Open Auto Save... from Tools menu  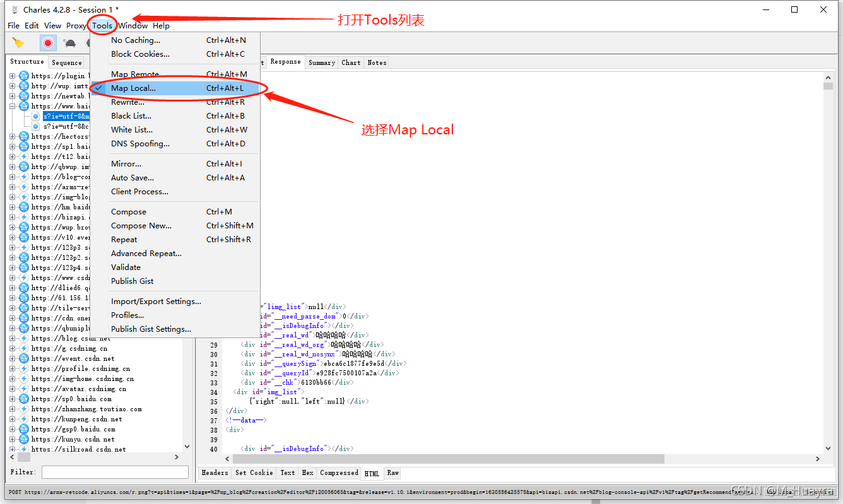(x=175, y=178)
